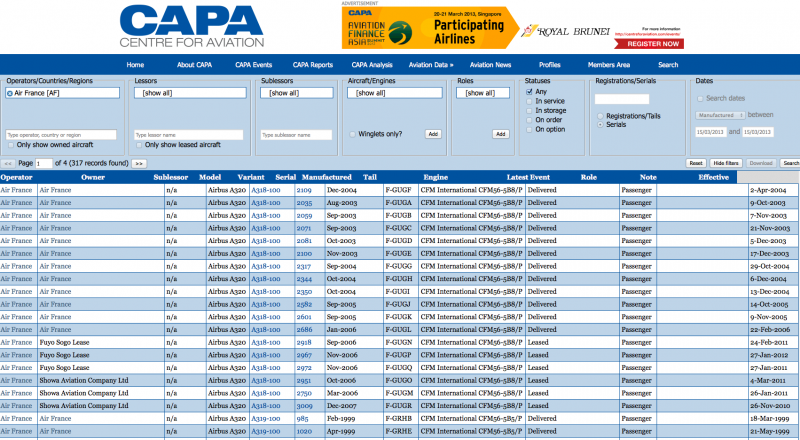Tick Only show owned aircraft checkbox

pos(11,145)
